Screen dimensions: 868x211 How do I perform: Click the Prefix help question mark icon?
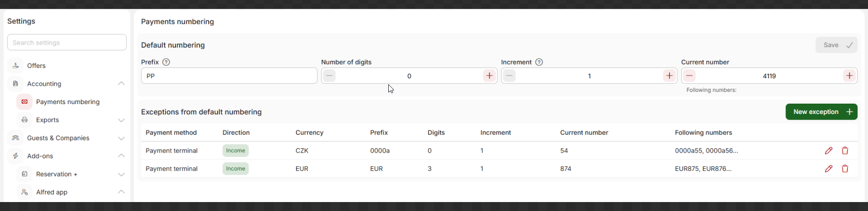click(x=166, y=62)
